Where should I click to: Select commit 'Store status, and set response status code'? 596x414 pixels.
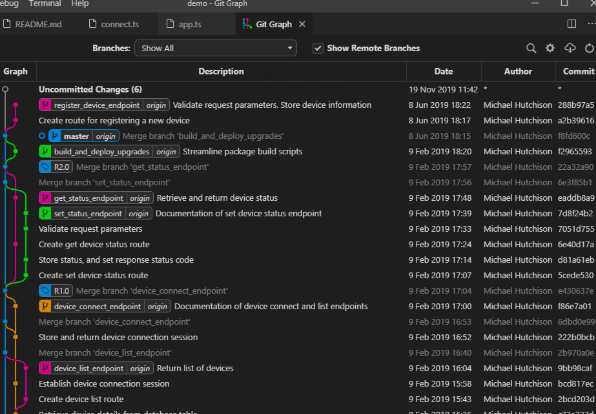click(298, 260)
